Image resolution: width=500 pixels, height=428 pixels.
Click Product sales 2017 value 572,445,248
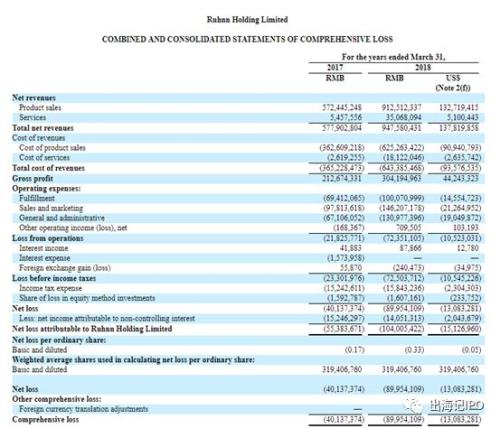[x=342, y=108]
